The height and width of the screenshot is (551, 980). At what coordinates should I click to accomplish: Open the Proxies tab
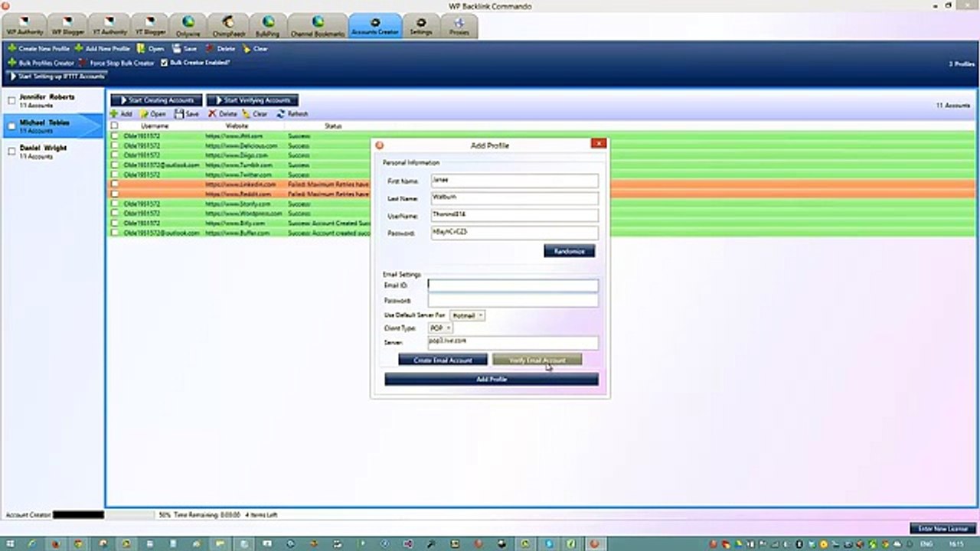click(459, 26)
